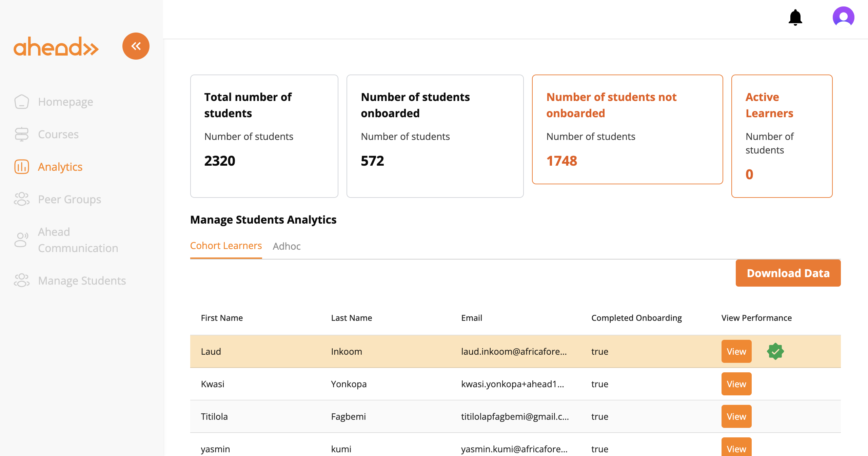Click the green verified badge on Laud's row
The height and width of the screenshot is (456, 868).
[775, 351]
